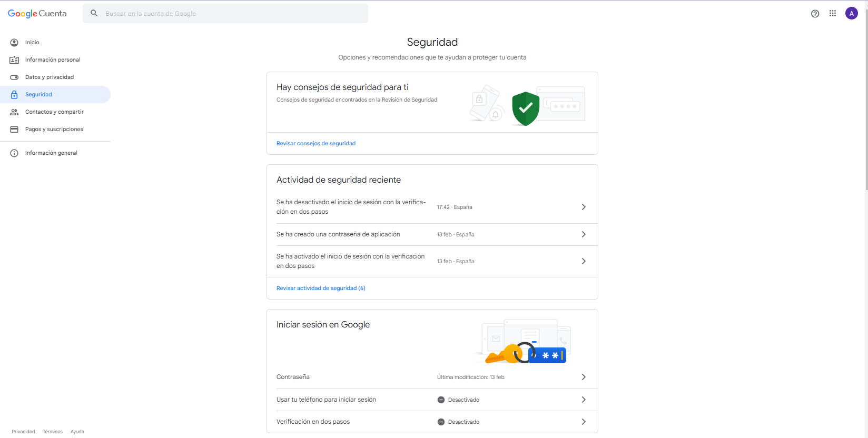Click the Google Cuenta logo

(x=37, y=14)
